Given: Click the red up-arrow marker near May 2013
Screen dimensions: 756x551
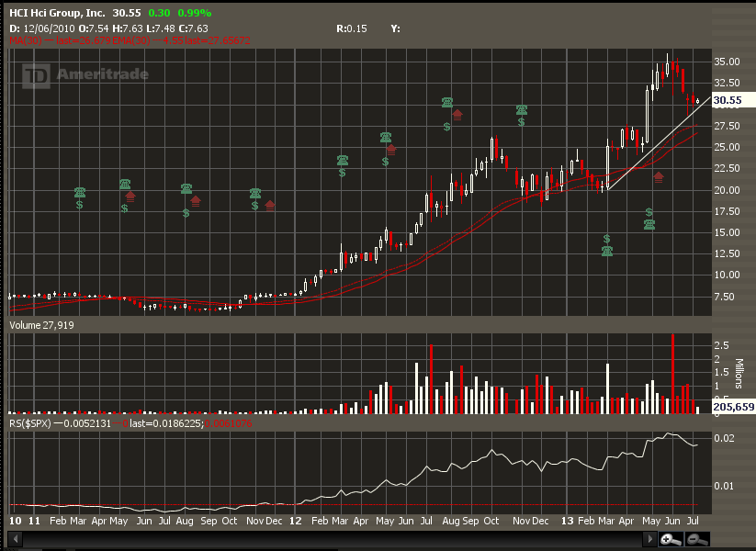Looking at the screenshot, I should click(x=659, y=176).
